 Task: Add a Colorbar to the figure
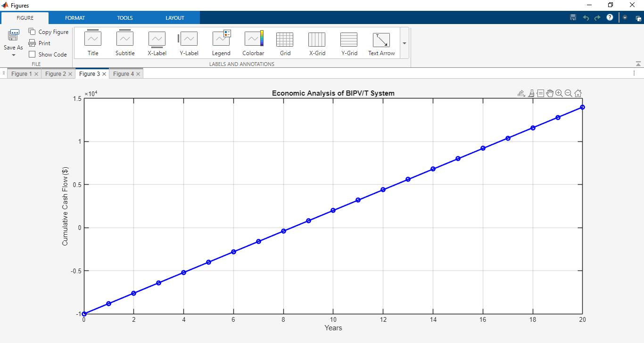[253, 43]
